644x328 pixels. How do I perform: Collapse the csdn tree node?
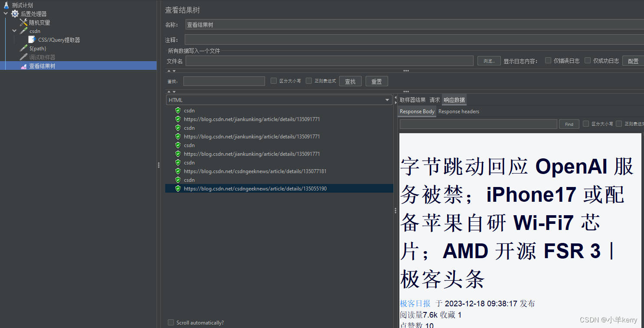(14, 31)
